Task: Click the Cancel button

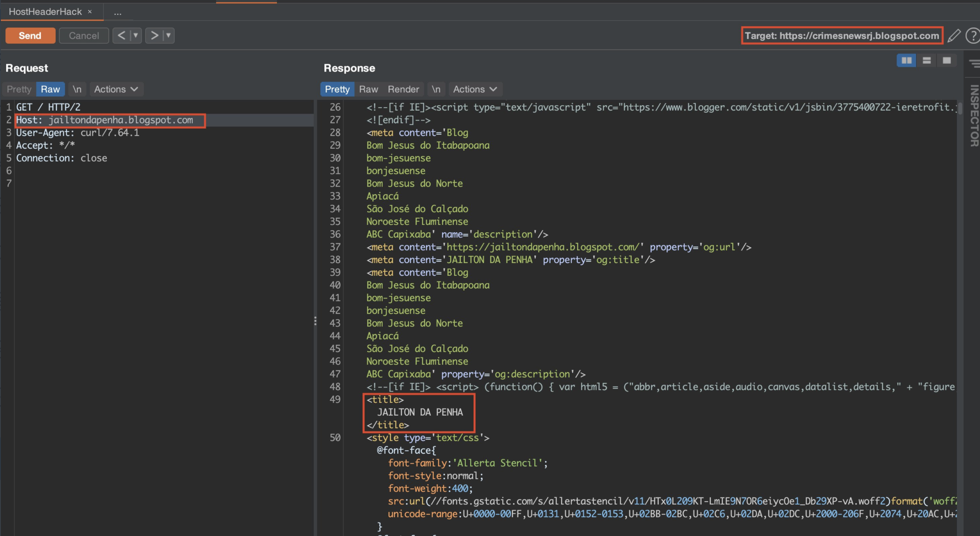Action: coord(84,36)
